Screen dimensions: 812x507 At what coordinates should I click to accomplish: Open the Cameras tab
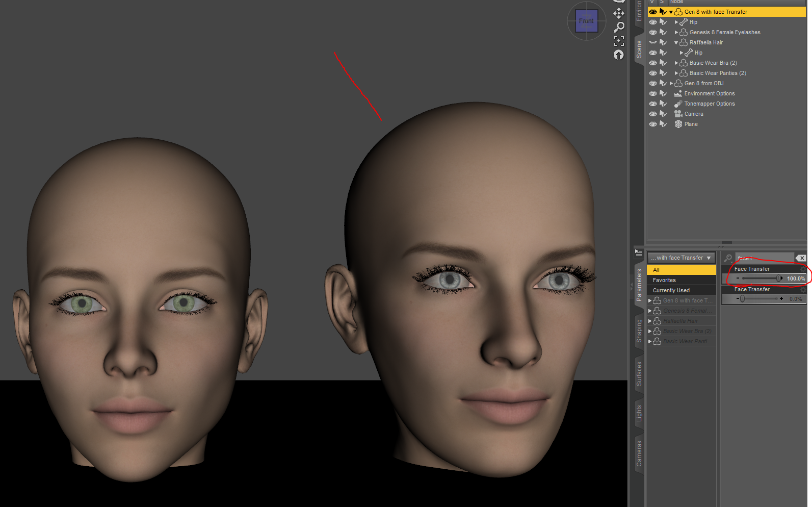pyautogui.click(x=639, y=453)
